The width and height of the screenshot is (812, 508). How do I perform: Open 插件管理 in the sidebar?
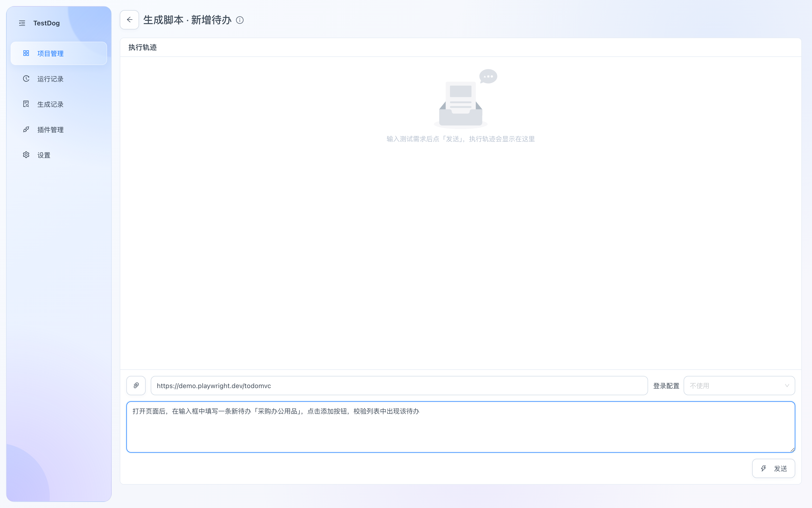59,130
